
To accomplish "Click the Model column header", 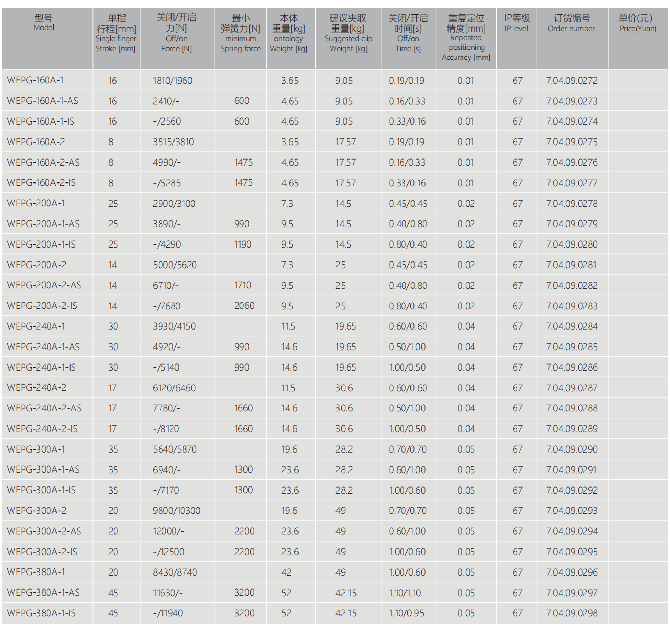I will coord(44,23).
